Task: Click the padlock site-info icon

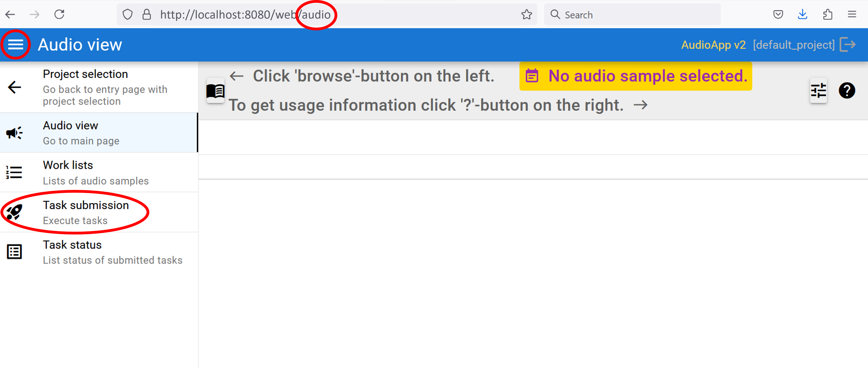Action: [147, 14]
